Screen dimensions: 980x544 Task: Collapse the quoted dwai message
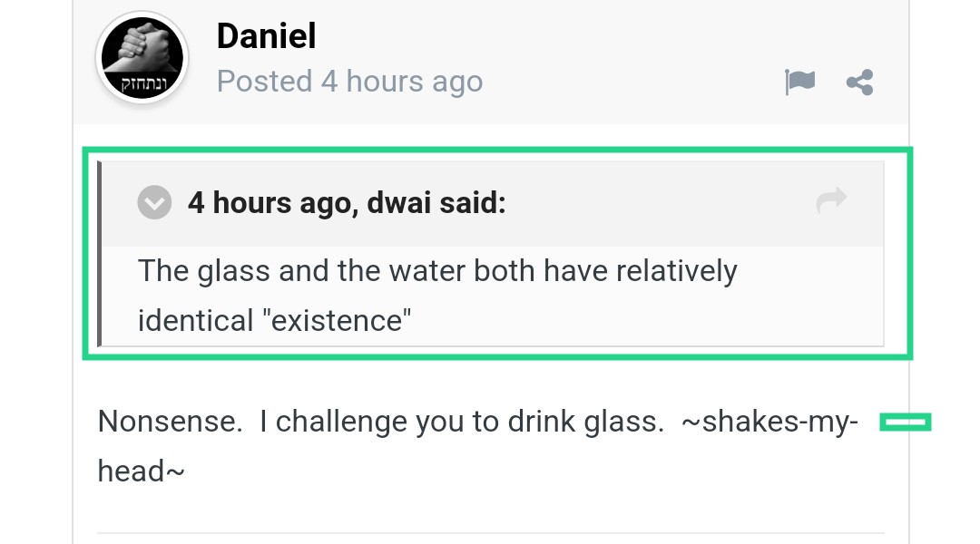tap(154, 202)
